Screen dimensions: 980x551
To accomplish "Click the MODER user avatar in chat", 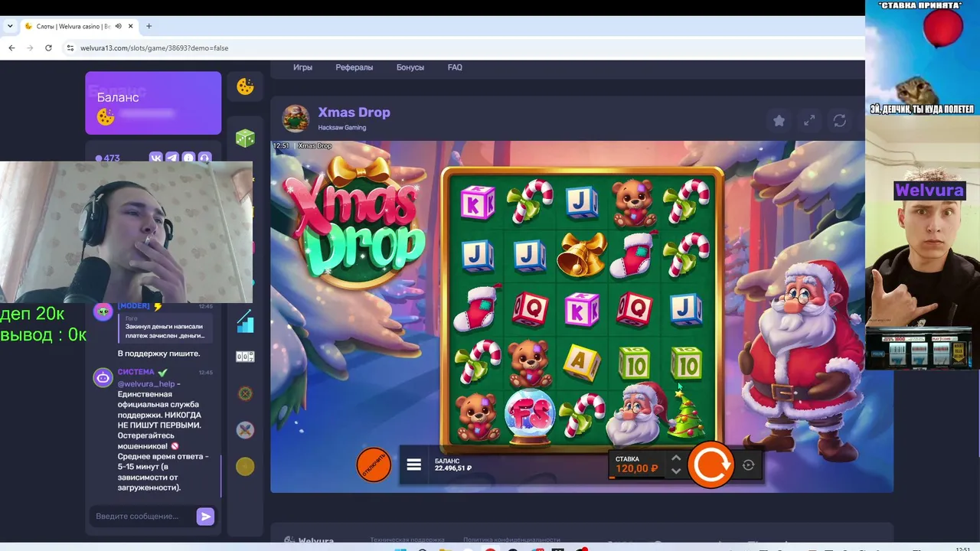I will click(103, 311).
